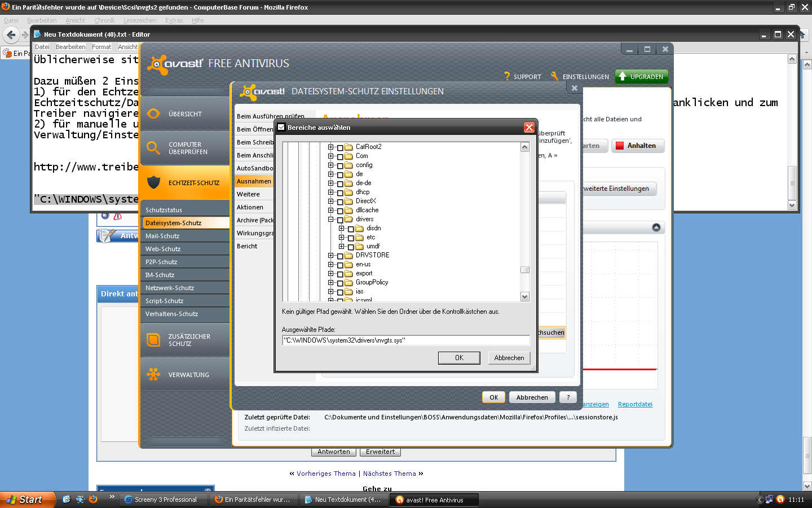Click OK in Dateisystem-Schutz settings dialog
The width and height of the screenshot is (812, 508).
coord(493,397)
